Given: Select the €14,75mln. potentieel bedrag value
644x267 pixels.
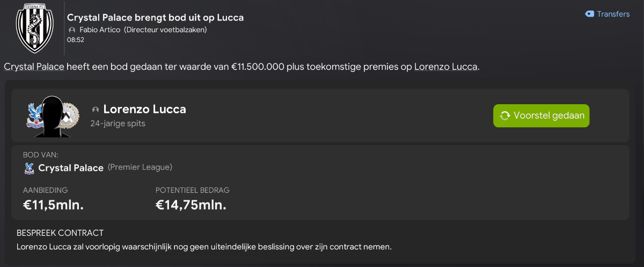Looking at the screenshot, I should click(191, 205).
